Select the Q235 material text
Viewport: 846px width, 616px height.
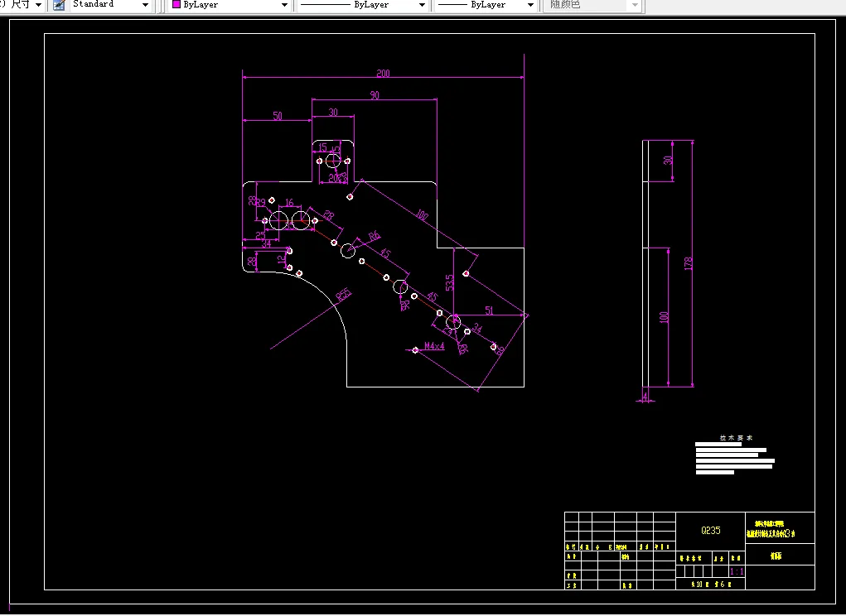(711, 531)
